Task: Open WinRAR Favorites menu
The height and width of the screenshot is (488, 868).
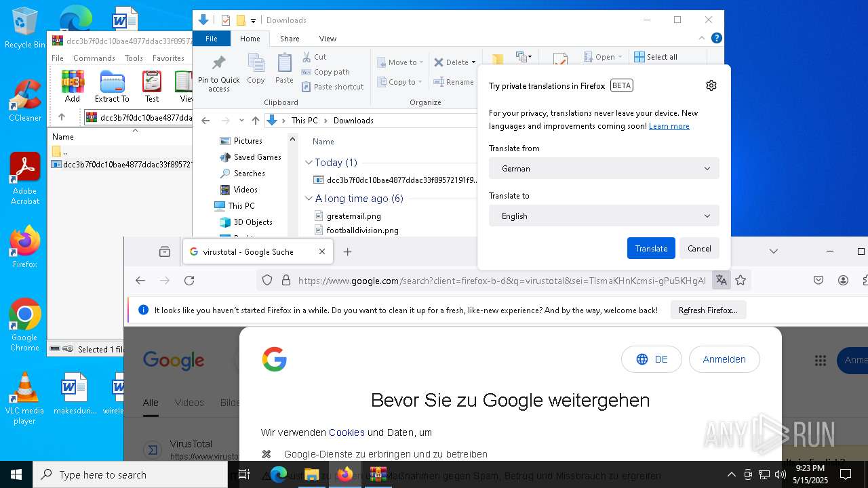Action: (x=168, y=58)
